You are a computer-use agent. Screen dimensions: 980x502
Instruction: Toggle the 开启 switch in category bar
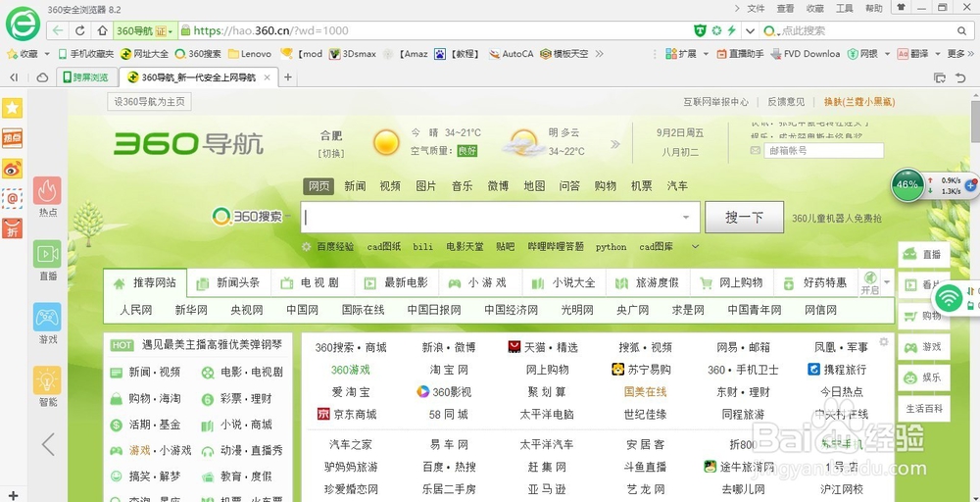pos(870,282)
